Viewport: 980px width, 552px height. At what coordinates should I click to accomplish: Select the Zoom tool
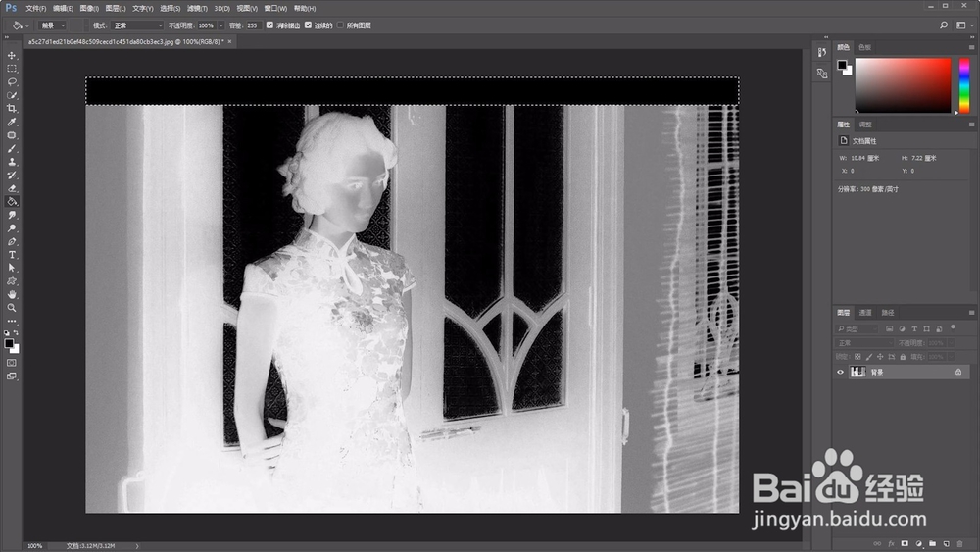(x=12, y=308)
